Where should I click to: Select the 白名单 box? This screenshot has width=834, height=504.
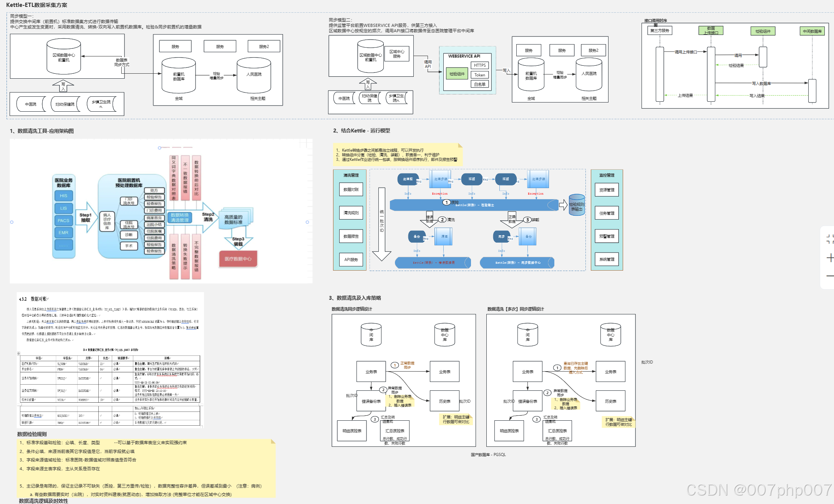click(479, 84)
